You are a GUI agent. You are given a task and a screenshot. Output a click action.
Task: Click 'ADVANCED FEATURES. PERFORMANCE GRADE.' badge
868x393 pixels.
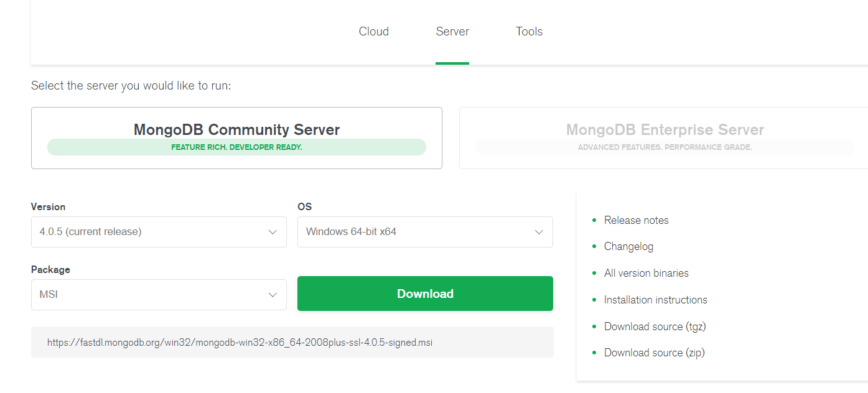tap(665, 147)
